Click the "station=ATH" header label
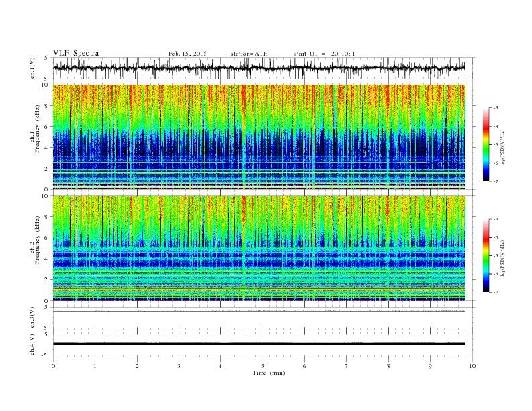 click(x=249, y=54)
